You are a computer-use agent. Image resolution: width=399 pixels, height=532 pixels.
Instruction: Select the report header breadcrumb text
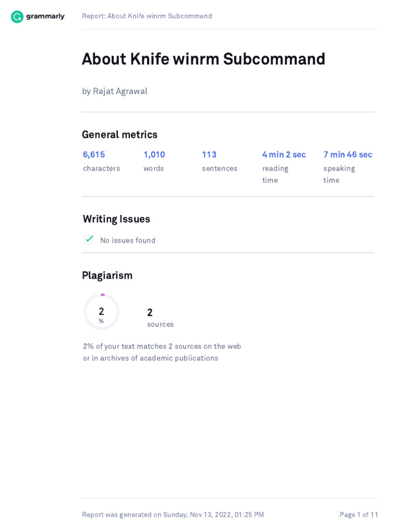click(147, 16)
